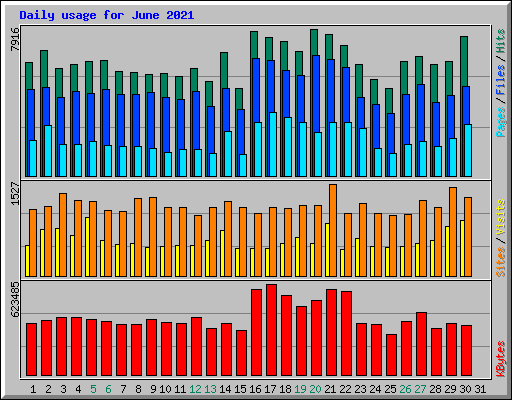The height and width of the screenshot is (400, 512).
Task: Select day label 25 on the x-axis
Action: [x=390, y=389]
